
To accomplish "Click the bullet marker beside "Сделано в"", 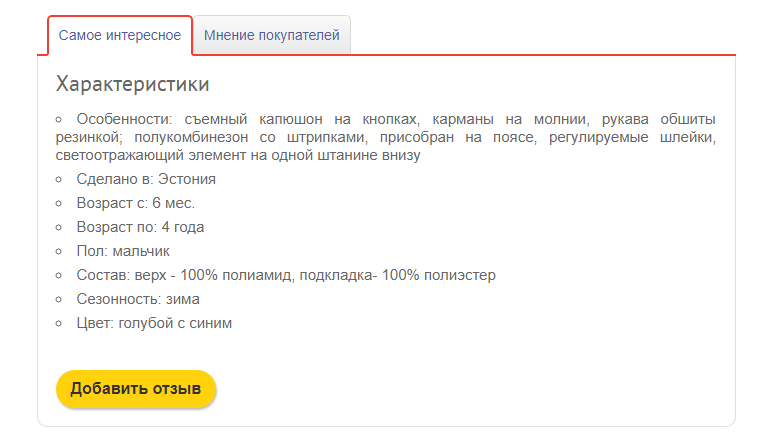I will coord(60,180).
